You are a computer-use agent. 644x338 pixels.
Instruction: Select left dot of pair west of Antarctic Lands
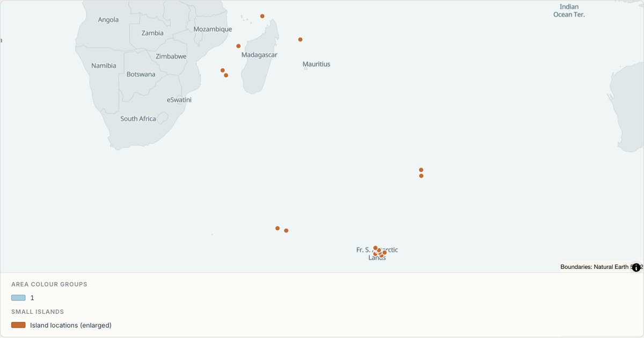point(277,228)
